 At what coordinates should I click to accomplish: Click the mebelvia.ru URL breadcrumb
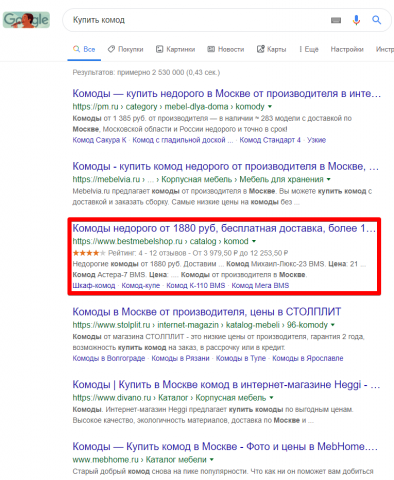pos(198,179)
